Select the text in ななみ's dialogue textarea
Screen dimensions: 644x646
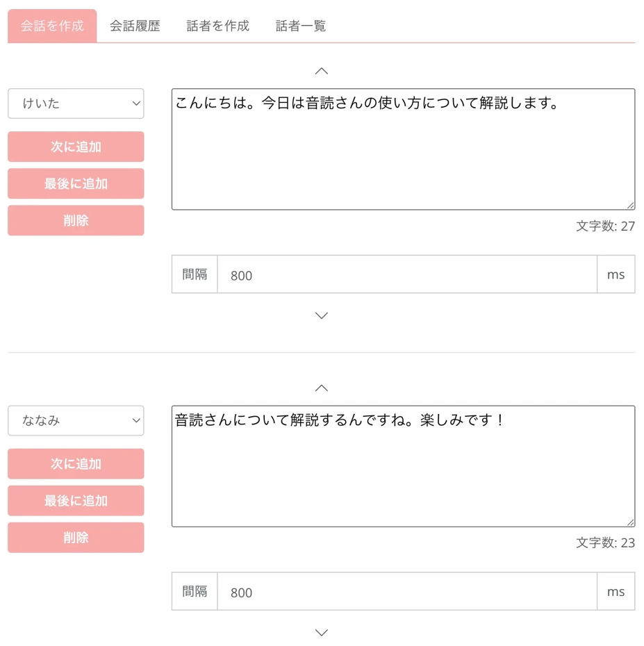pos(402,464)
